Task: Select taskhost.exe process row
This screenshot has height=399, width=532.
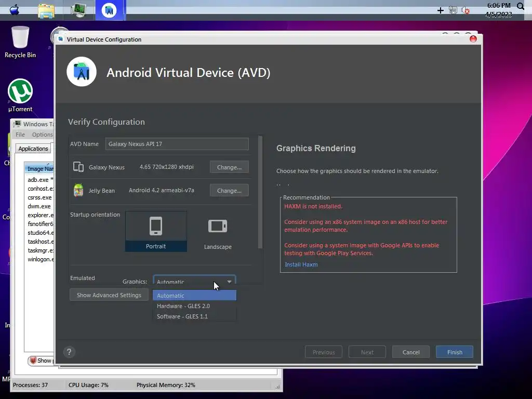Action: 39,241
